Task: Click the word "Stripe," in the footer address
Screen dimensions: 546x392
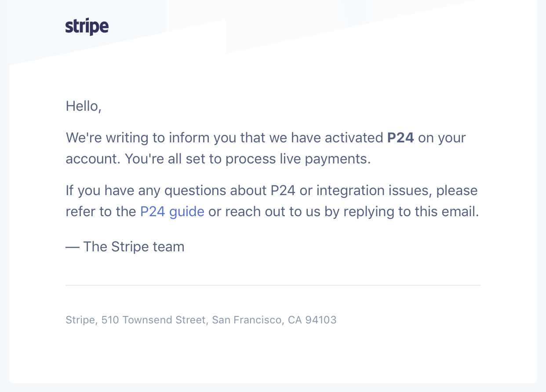Action: click(81, 320)
